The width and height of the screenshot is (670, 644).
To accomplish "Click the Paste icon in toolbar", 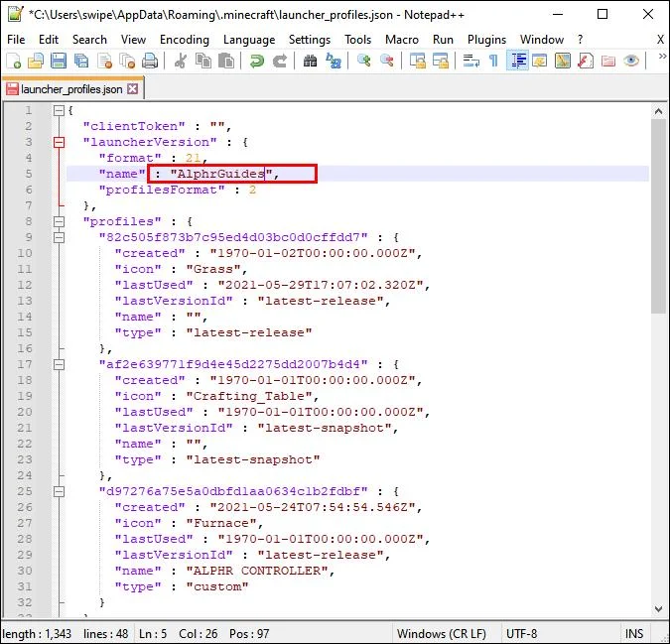I will pos(226,61).
